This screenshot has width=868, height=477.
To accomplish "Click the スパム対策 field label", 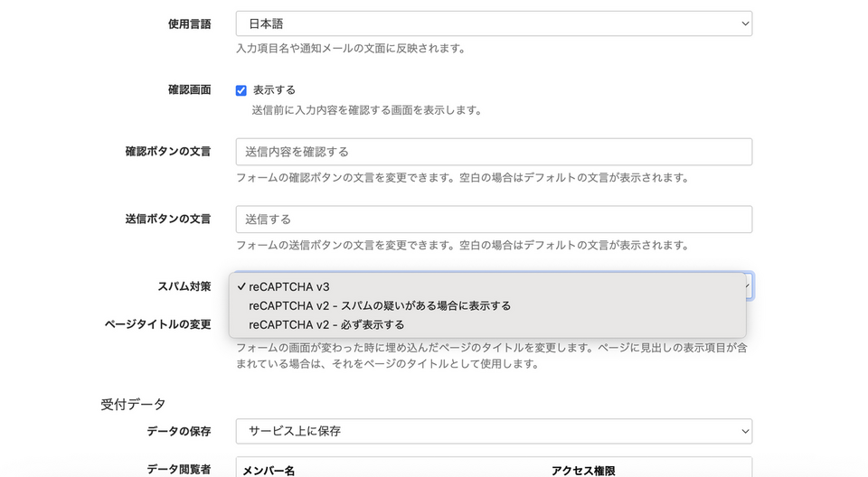I will coord(184,286).
